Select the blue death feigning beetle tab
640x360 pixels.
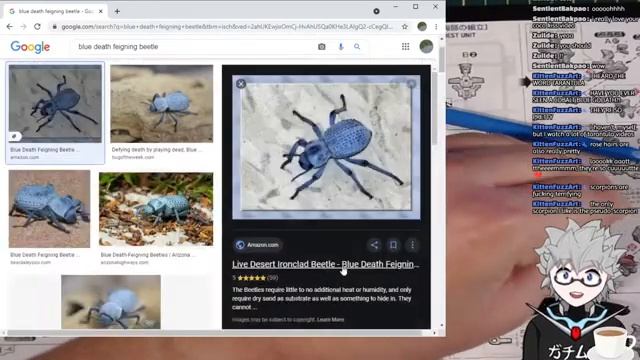click(x=55, y=11)
